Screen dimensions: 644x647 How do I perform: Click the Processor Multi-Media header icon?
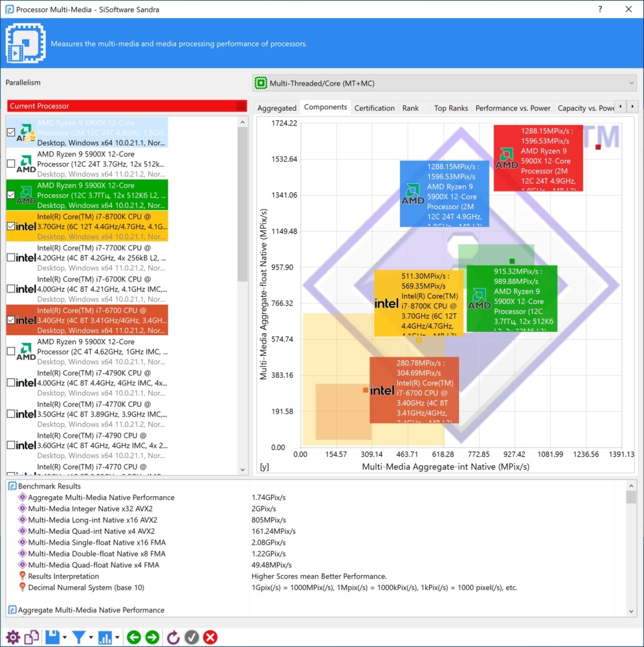26,43
